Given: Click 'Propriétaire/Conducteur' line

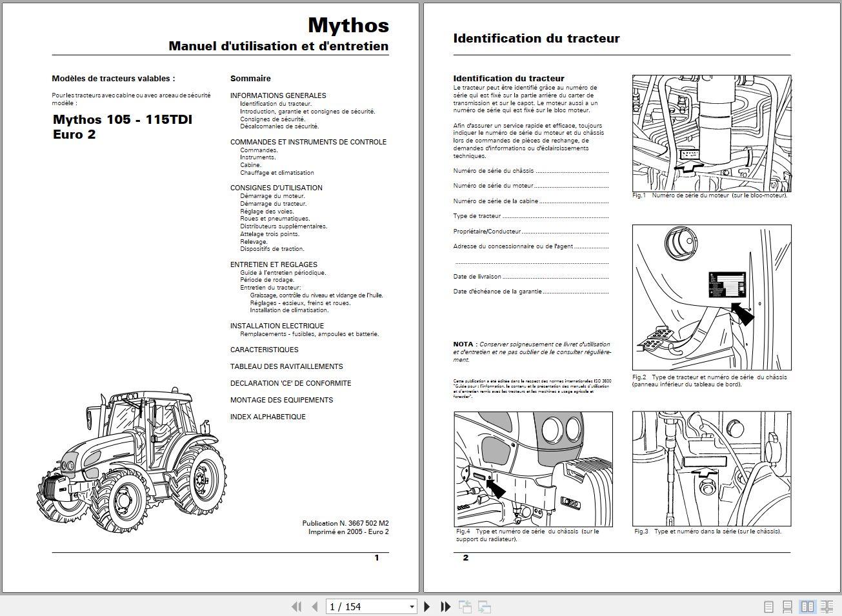Looking at the screenshot, I should 531,232.
